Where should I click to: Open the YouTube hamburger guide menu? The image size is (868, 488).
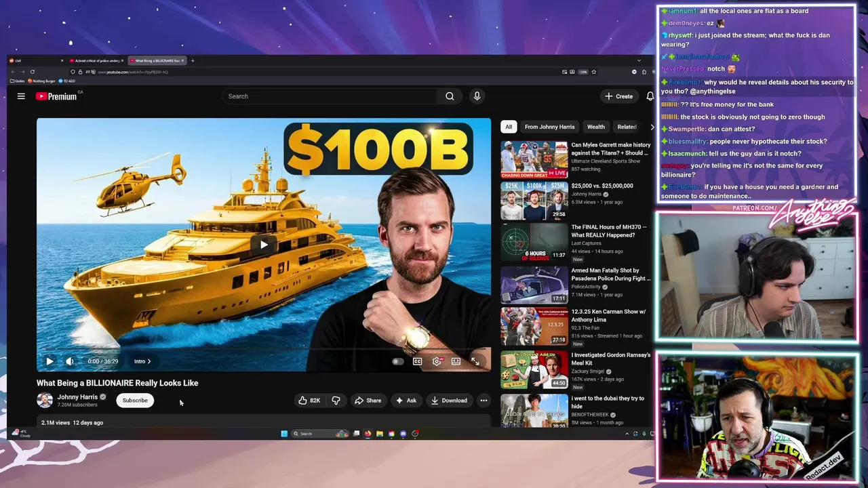[21, 96]
